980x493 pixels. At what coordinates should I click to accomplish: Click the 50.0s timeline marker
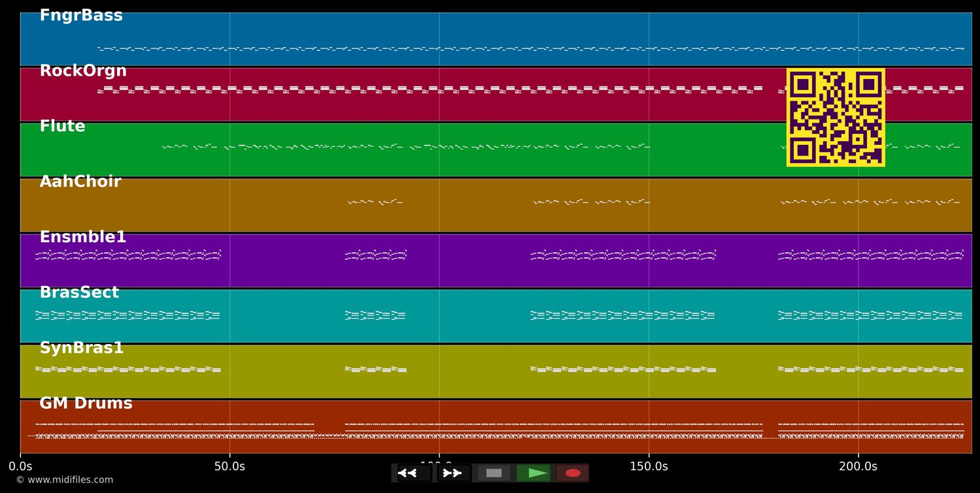pos(229,466)
